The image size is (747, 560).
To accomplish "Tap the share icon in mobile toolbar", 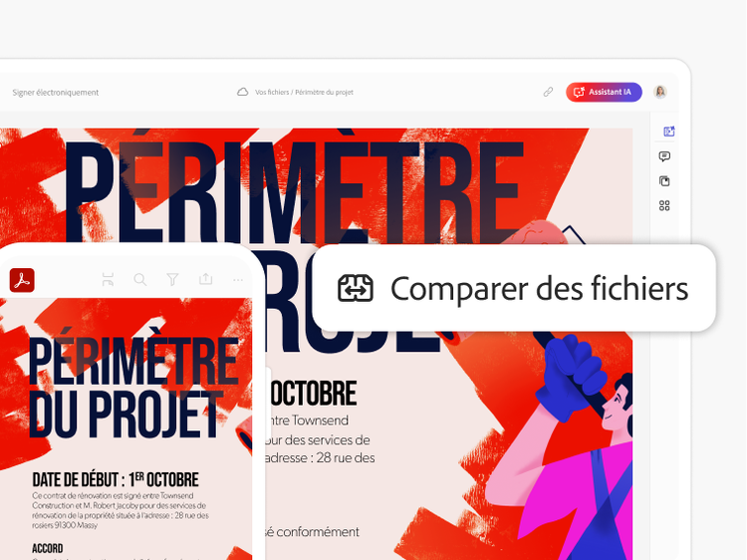I will (205, 279).
